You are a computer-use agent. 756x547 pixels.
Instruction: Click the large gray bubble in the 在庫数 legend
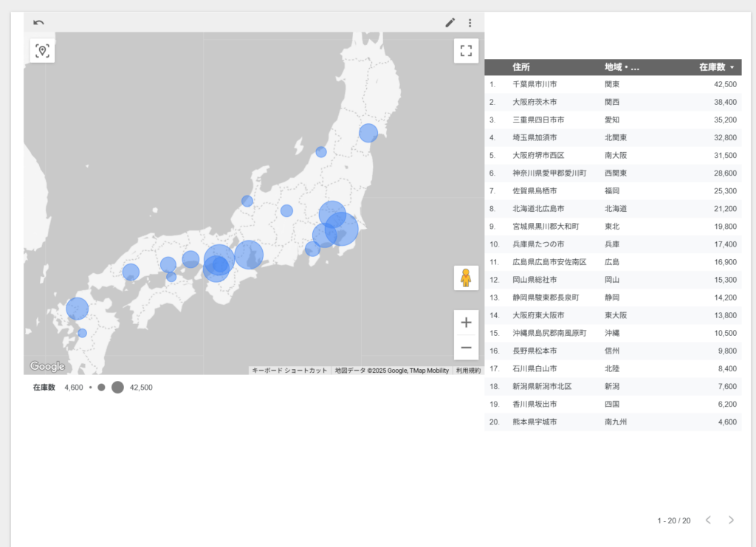[117, 387]
